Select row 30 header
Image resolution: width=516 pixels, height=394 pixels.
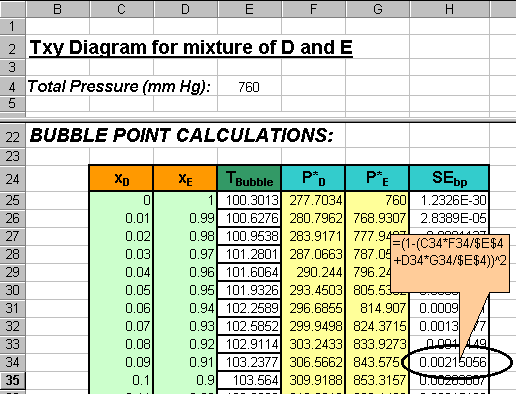12,290
